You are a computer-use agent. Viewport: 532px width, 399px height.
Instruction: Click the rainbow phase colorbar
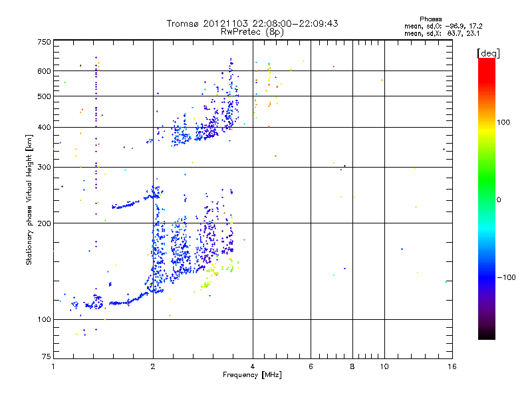point(487,199)
